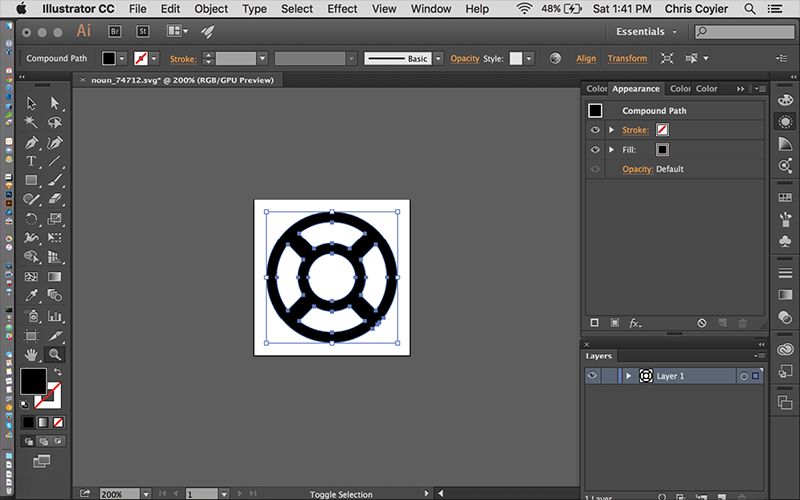Open Adobe Bridge with the Br icon
Viewport: 800px width, 500px height.
point(116,32)
